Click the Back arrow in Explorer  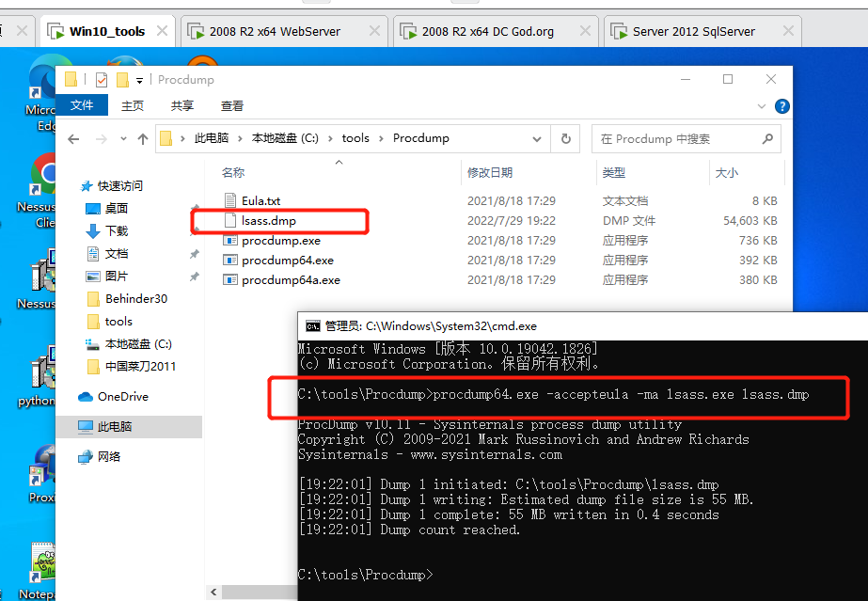coord(74,138)
